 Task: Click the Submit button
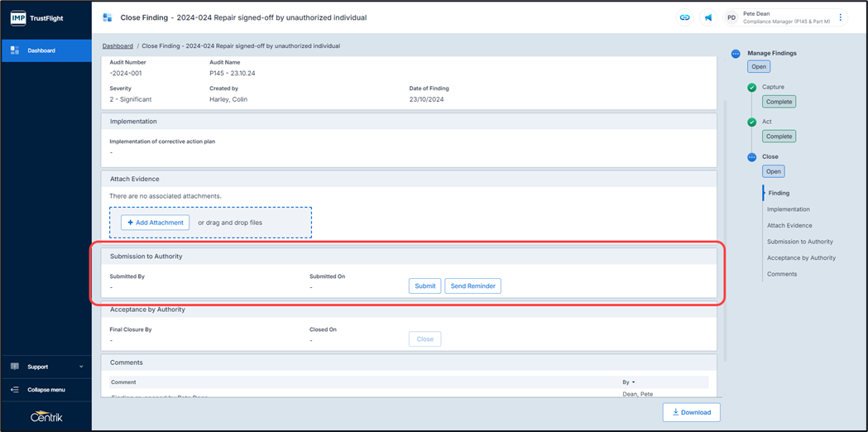[x=424, y=286]
